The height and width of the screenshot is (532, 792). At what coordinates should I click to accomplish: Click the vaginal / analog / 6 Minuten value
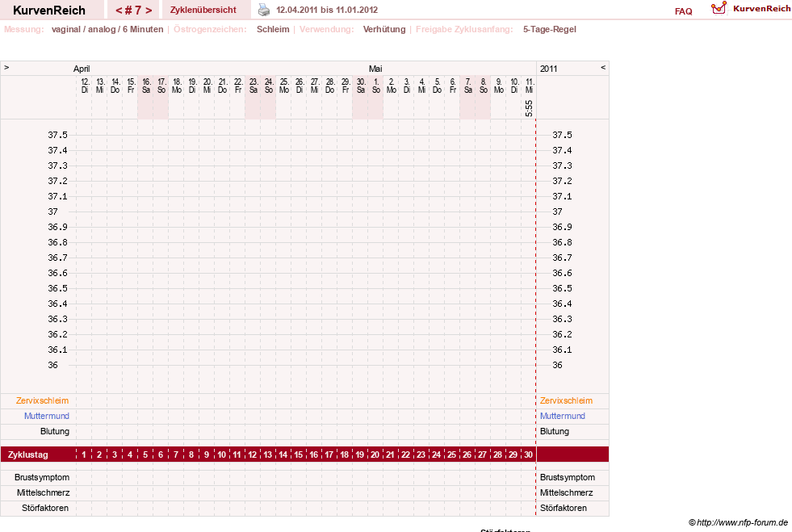coord(107,29)
